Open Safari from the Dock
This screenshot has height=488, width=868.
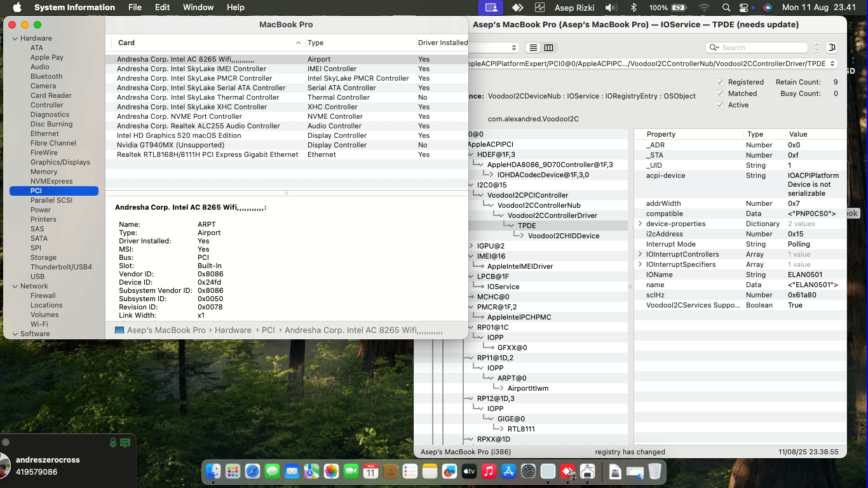click(253, 471)
